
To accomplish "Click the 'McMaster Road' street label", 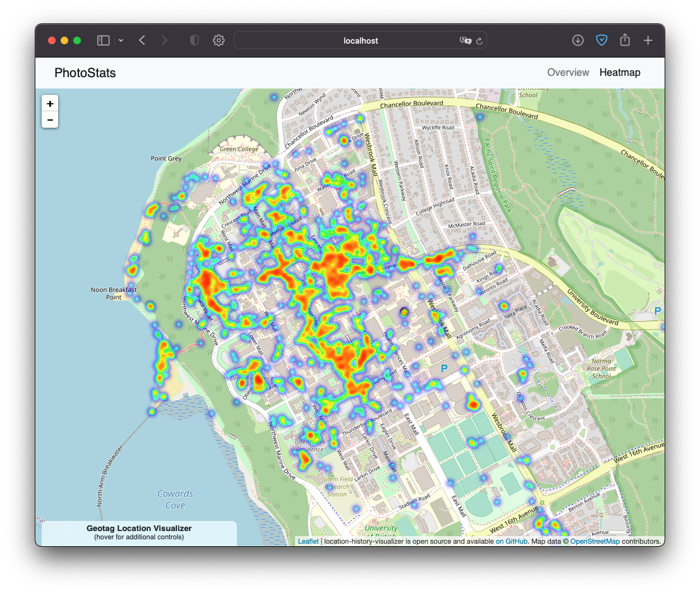I will point(466,224).
